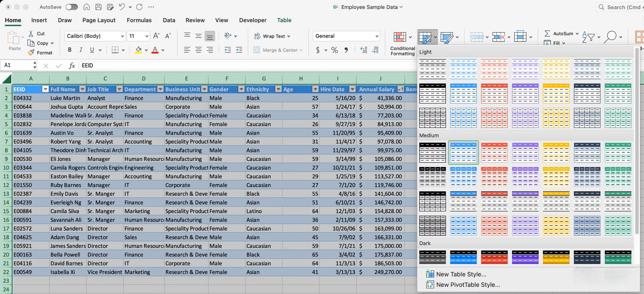Screen dimensions: 644x294
Task: Switch to the Table ribbon tab
Action: coord(284,20)
